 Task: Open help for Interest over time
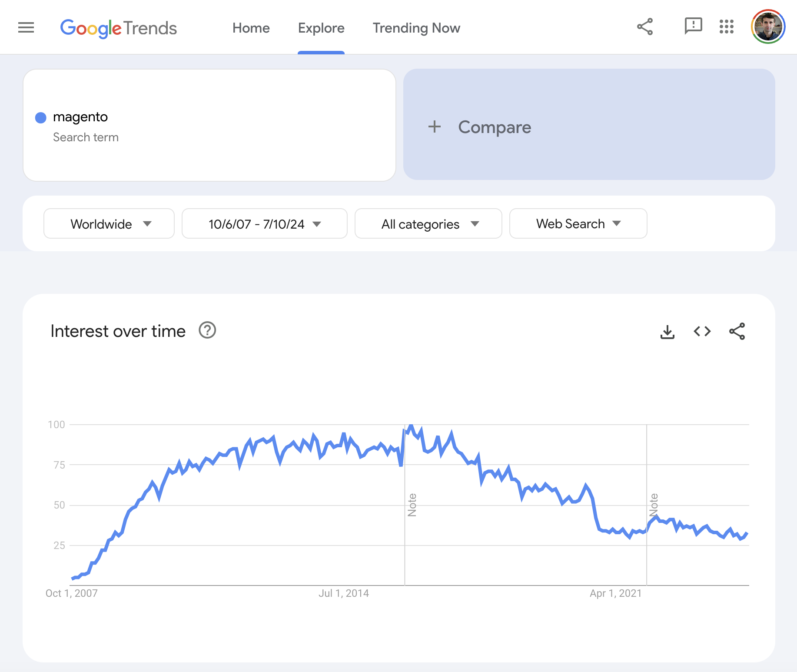(x=207, y=330)
